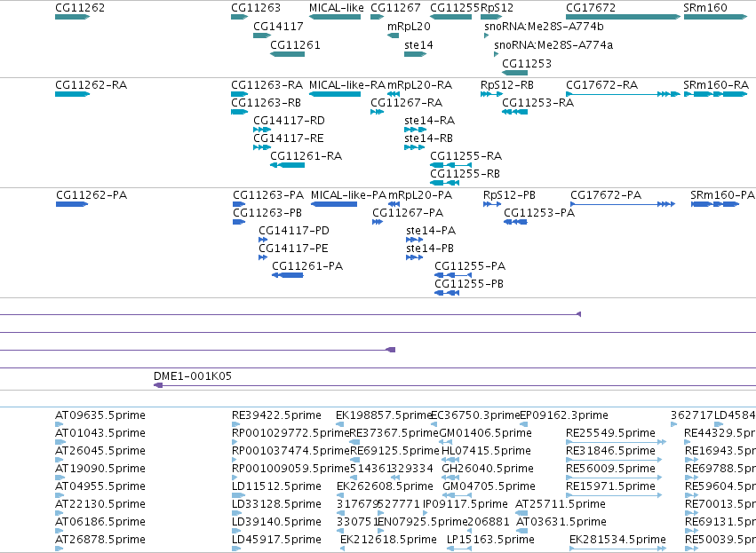Screen dimensions: 756x553
Task: Click transcript CG14117-RD label
Action: (x=290, y=121)
